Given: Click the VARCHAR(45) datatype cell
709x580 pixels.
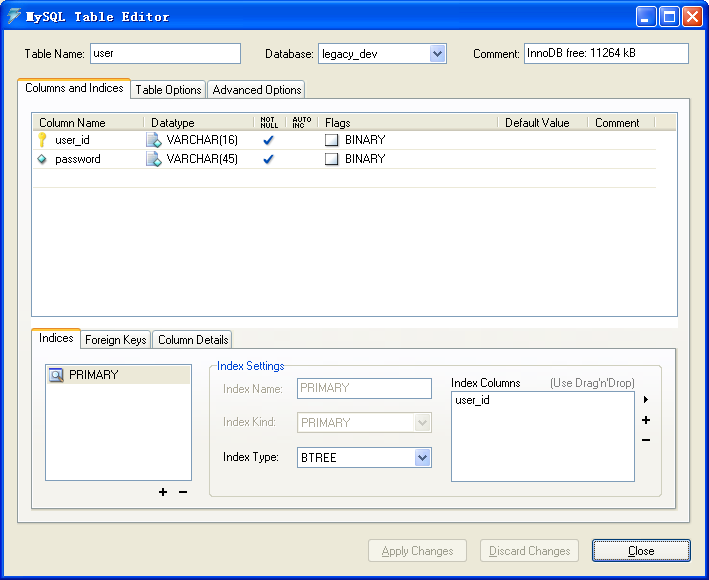Looking at the screenshot, I should click(202, 159).
